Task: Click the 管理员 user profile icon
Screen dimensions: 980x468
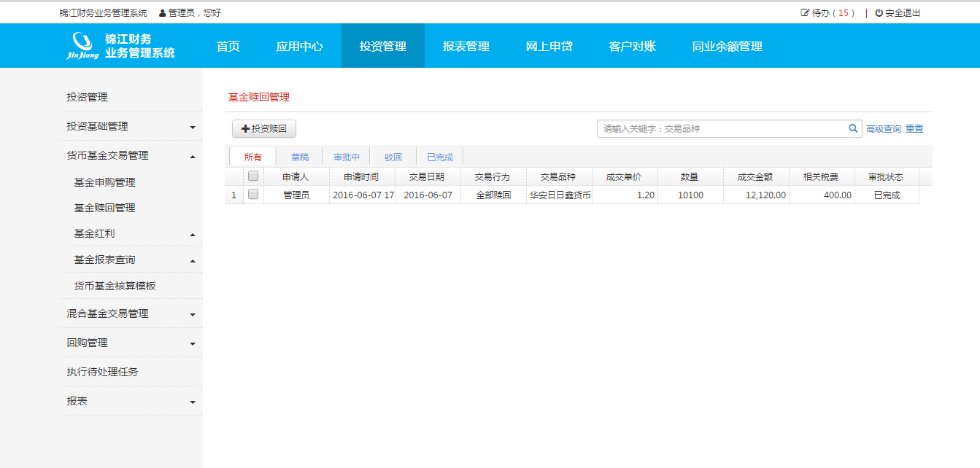Action: 162,13
